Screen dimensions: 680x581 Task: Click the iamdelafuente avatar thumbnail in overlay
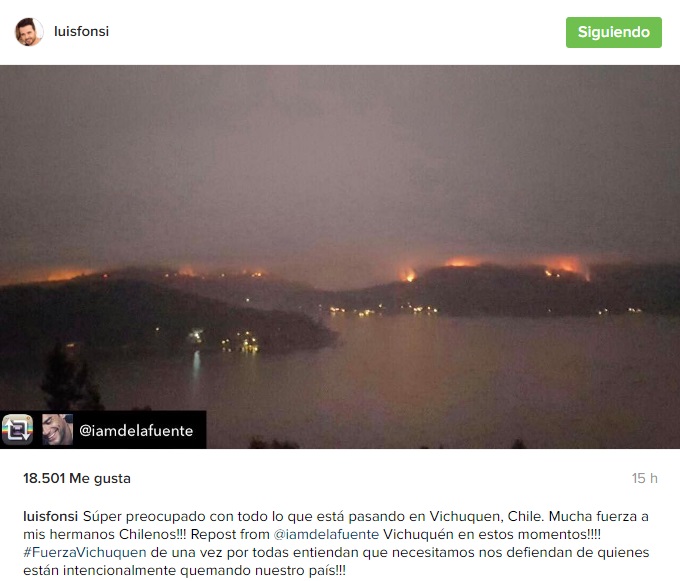point(58,430)
